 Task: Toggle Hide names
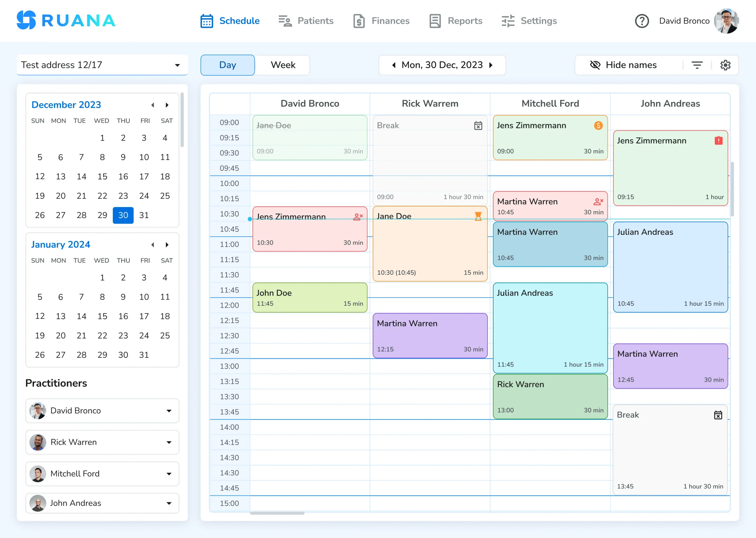(x=623, y=65)
